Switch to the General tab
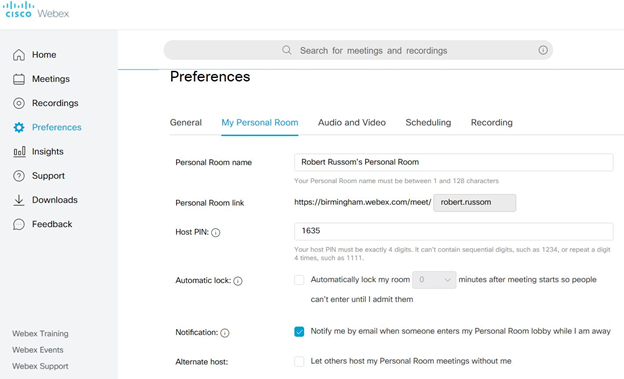 tap(186, 123)
